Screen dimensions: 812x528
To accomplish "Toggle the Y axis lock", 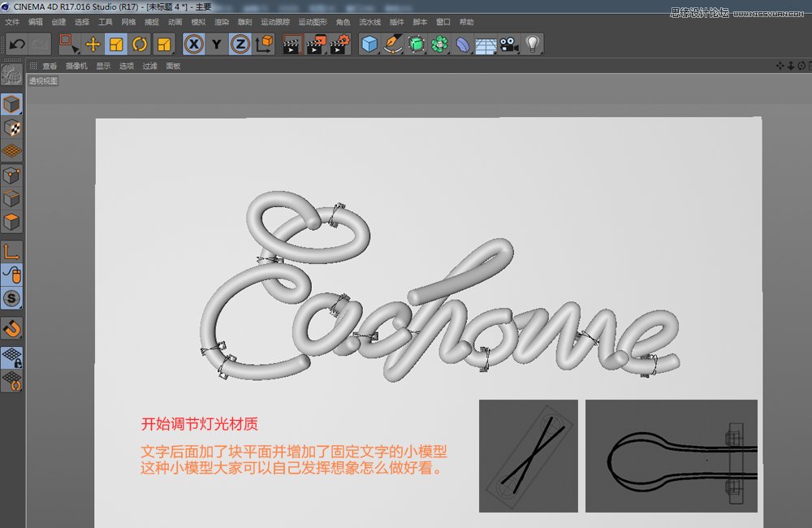I will click(217, 44).
